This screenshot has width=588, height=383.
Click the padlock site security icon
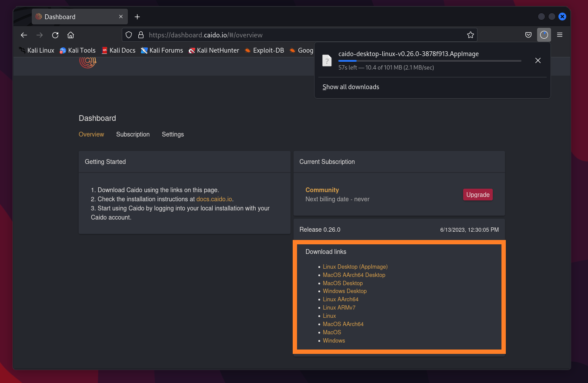click(140, 35)
